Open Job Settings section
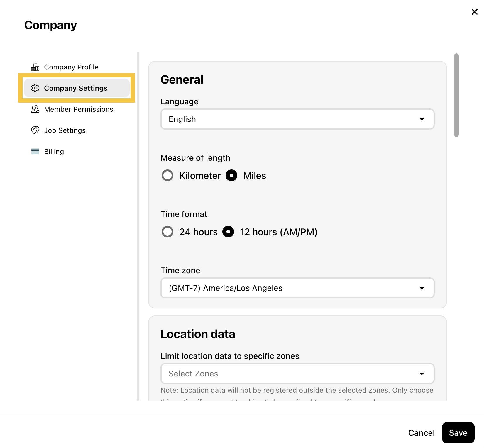 pyautogui.click(x=76, y=130)
